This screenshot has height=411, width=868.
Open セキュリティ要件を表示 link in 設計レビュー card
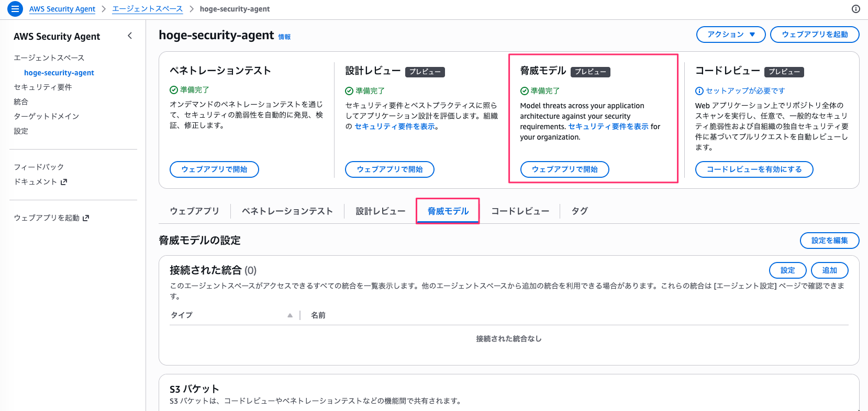[x=395, y=127]
